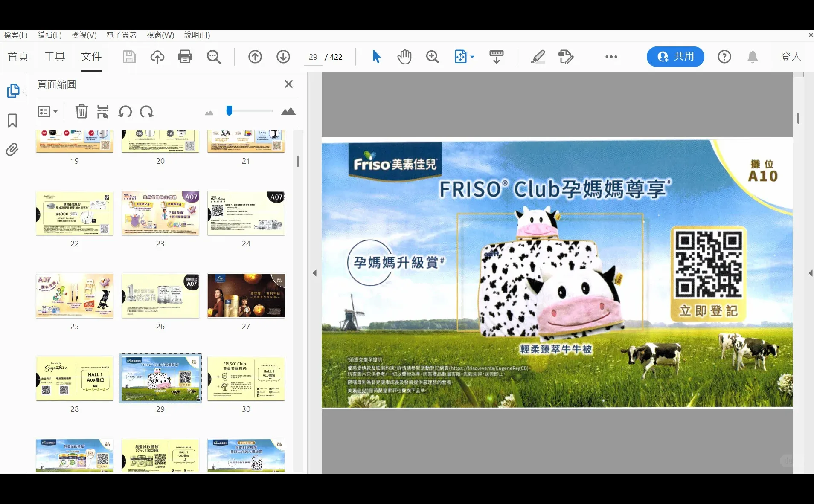Click the reduce thumbnail size icon
Image resolution: width=814 pixels, height=504 pixels.
click(209, 113)
